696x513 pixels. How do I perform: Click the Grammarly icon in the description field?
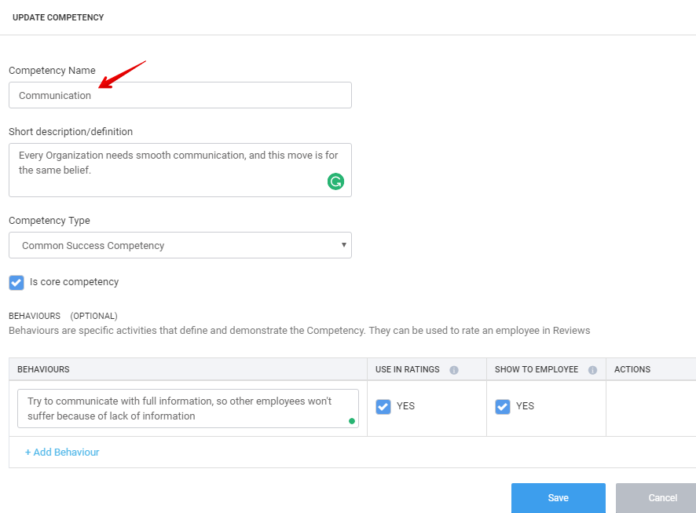pyautogui.click(x=336, y=181)
